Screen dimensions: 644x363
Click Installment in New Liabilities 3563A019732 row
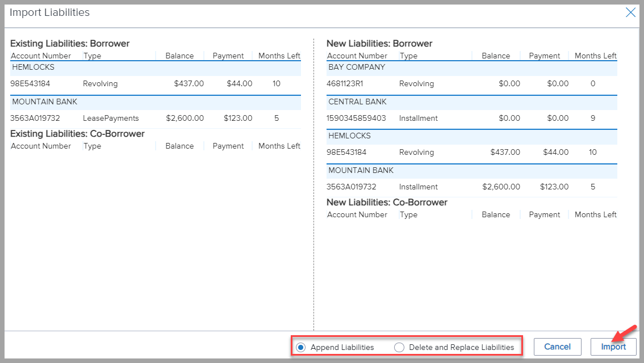[419, 187]
